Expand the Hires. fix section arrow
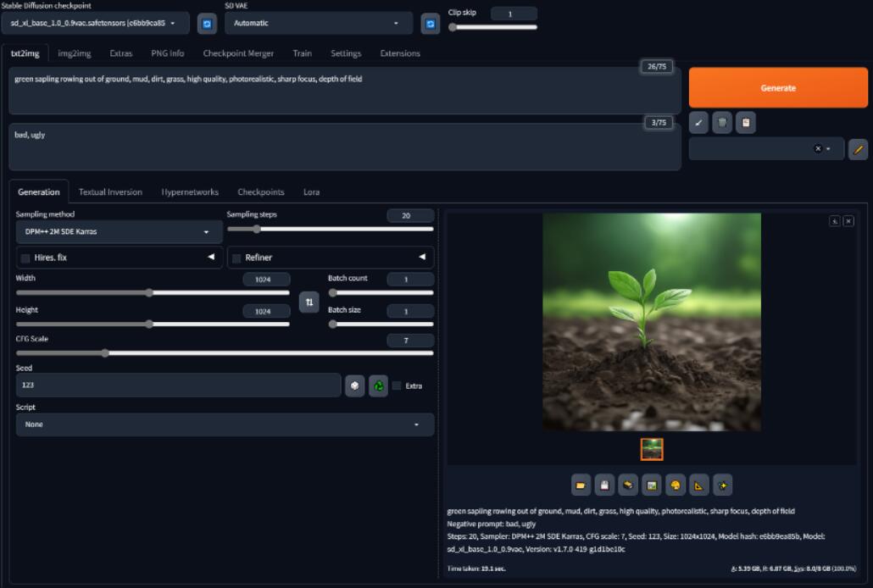The image size is (873, 588). tap(211, 258)
